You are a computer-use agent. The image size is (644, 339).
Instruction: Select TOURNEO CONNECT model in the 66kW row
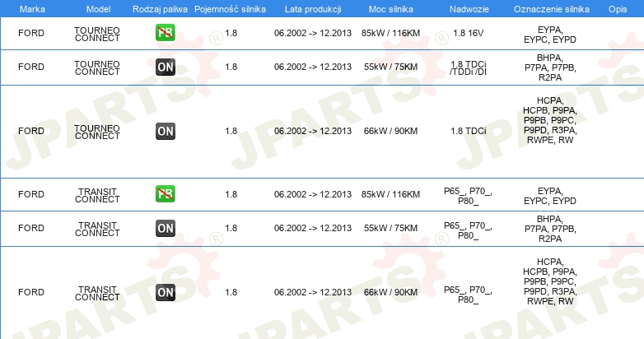tap(97, 132)
